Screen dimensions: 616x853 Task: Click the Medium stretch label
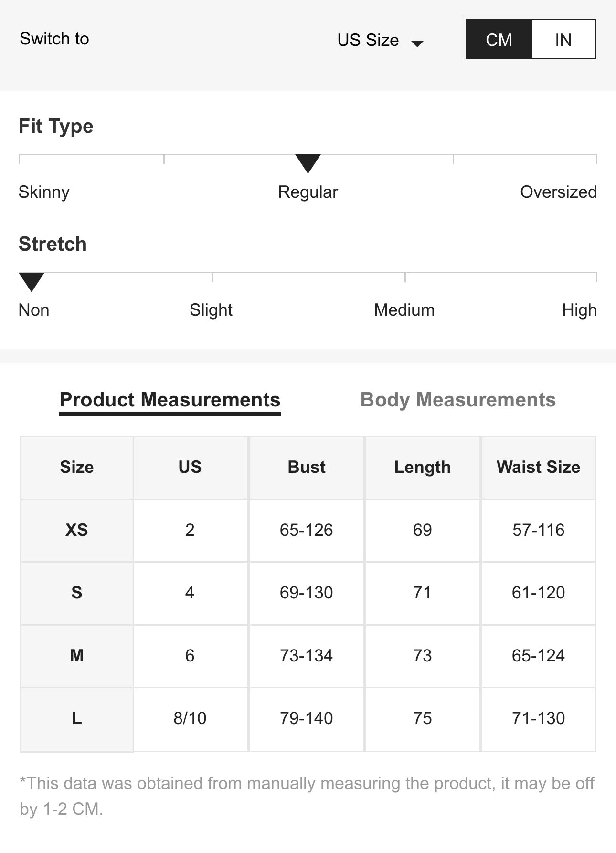click(404, 310)
